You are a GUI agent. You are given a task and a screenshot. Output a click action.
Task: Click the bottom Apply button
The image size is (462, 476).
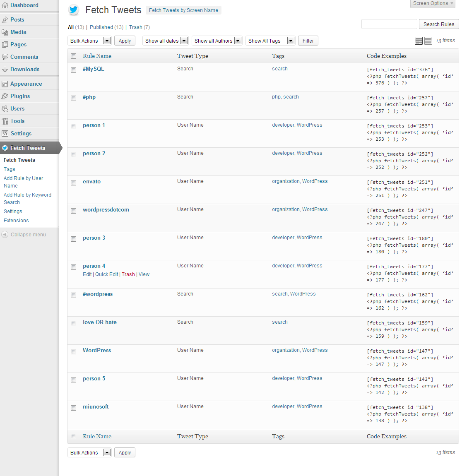(x=125, y=453)
